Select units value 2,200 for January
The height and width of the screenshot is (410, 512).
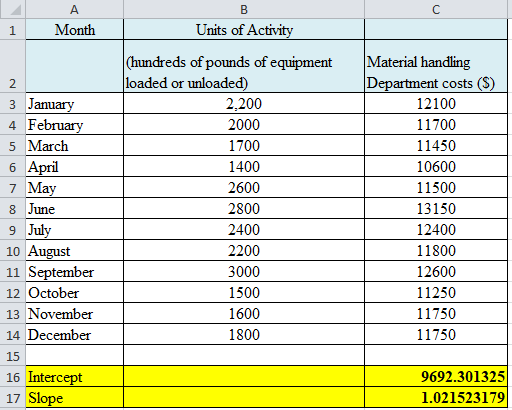pyautogui.click(x=244, y=104)
